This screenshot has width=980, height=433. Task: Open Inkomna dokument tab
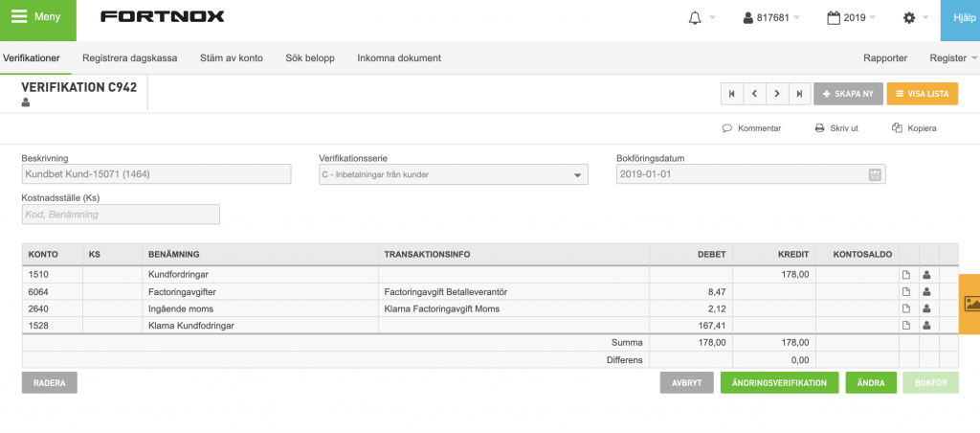tap(399, 58)
